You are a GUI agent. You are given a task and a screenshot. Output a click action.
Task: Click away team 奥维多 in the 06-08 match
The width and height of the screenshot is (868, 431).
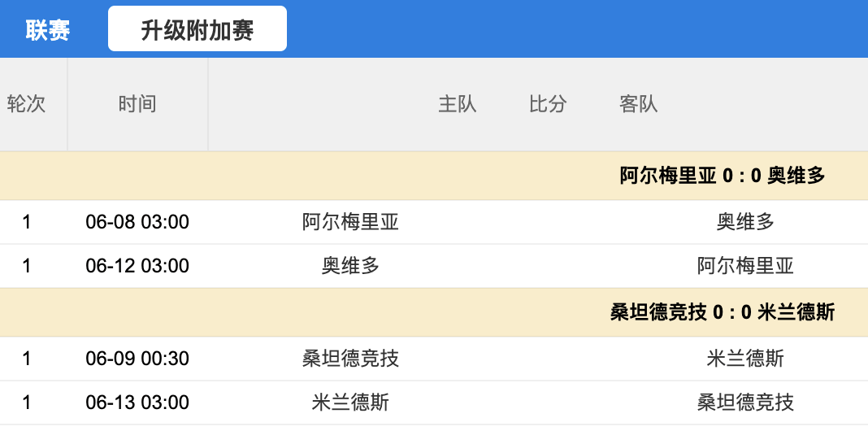coord(745,222)
